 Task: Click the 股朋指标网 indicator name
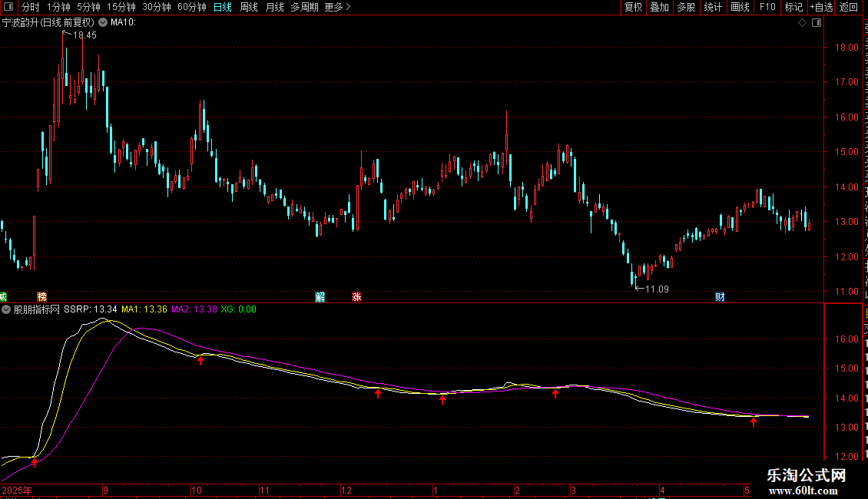pyautogui.click(x=37, y=309)
